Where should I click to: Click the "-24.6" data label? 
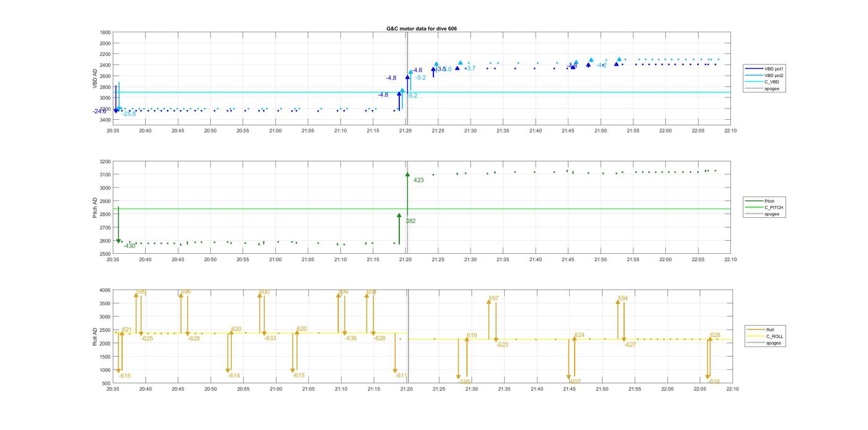click(x=100, y=112)
